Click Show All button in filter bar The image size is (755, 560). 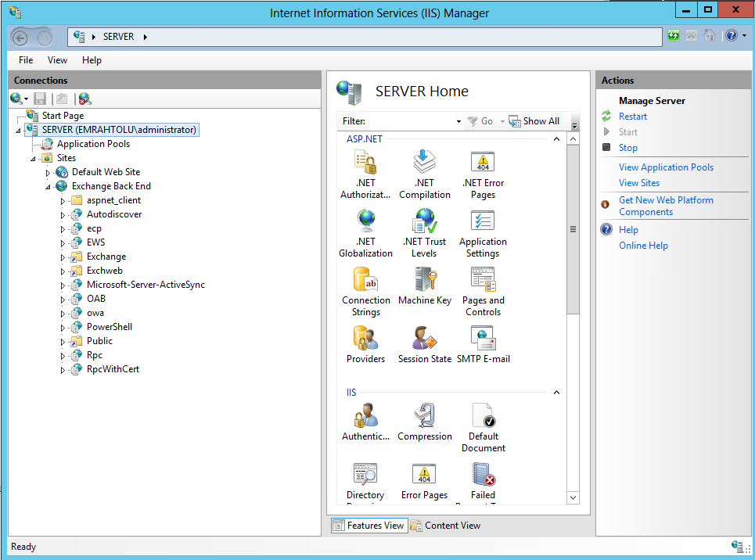pos(534,121)
